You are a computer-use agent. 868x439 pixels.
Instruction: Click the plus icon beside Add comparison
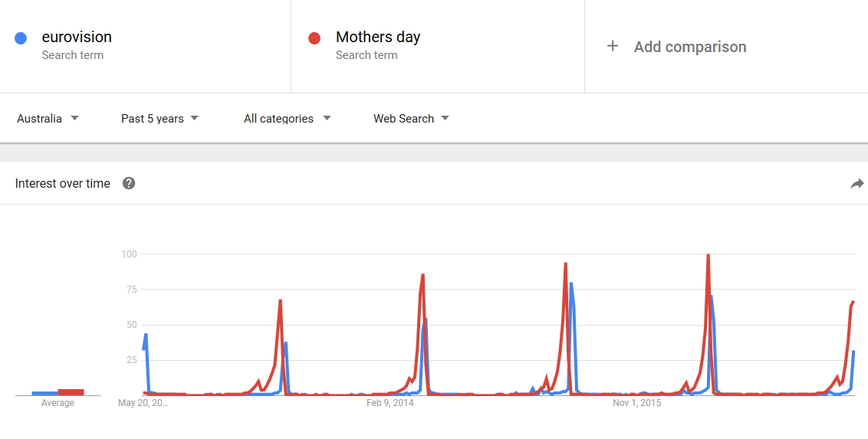pyautogui.click(x=613, y=47)
